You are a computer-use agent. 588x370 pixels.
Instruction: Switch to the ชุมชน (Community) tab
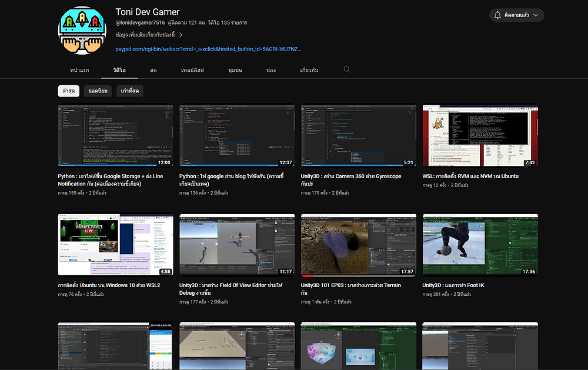[x=236, y=69]
